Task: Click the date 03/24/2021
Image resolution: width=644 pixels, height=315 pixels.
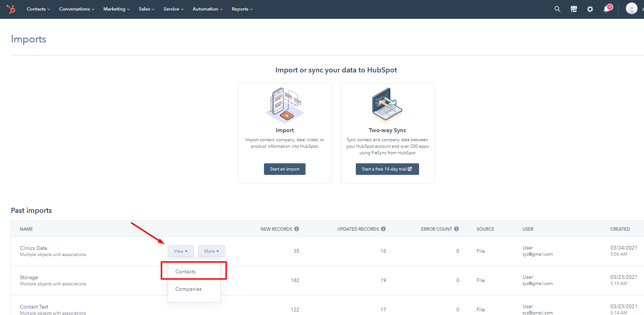Action: pos(624,248)
